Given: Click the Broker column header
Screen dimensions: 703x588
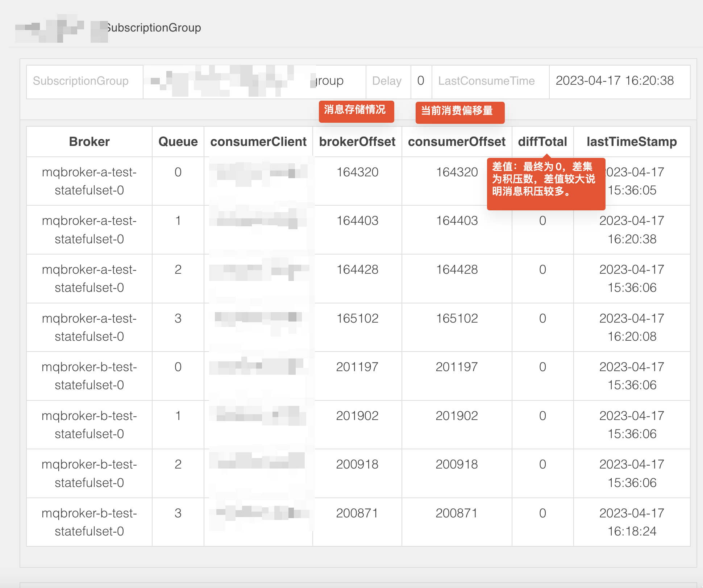Looking at the screenshot, I should [x=89, y=142].
